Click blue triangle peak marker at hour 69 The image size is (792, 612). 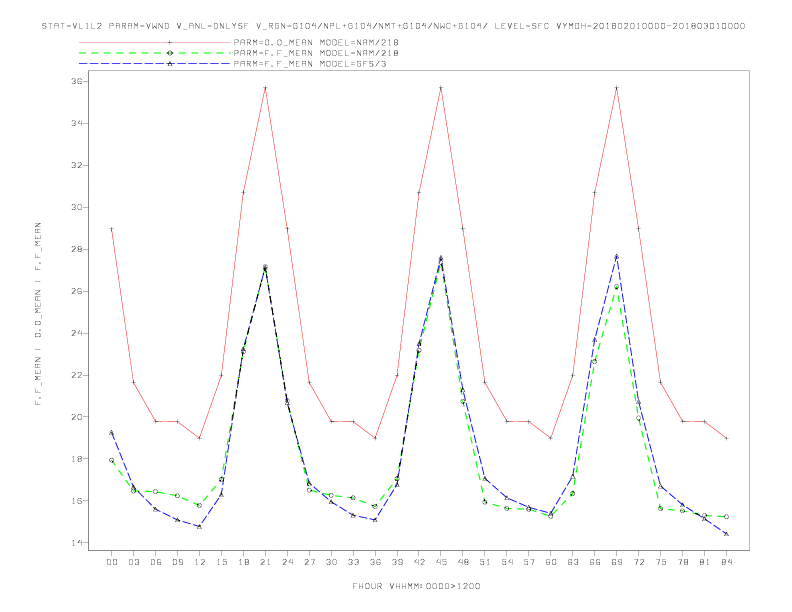617,257
